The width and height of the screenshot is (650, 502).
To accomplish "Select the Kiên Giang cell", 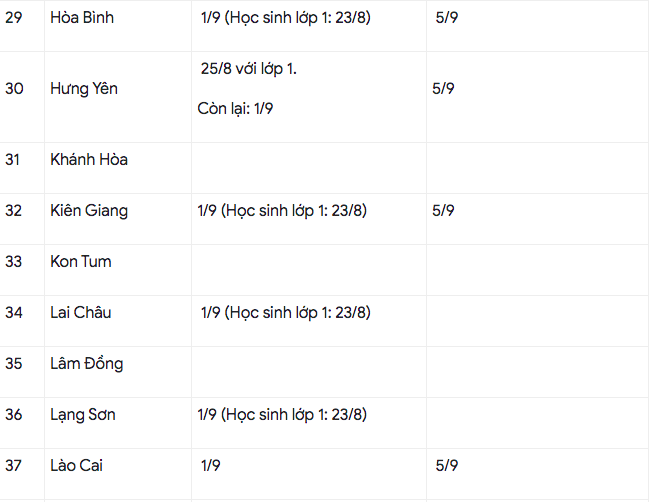I will 89,211.
